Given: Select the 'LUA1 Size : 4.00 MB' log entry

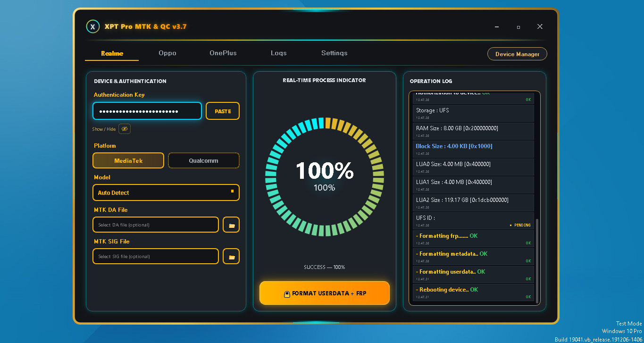Looking at the screenshot, I should 473,185.
